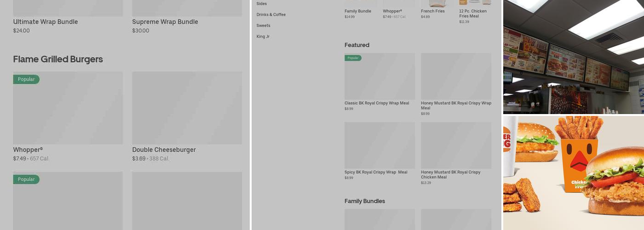
Task: Open the chicken sandwich and fries promo photo
Action: point(573,172)
